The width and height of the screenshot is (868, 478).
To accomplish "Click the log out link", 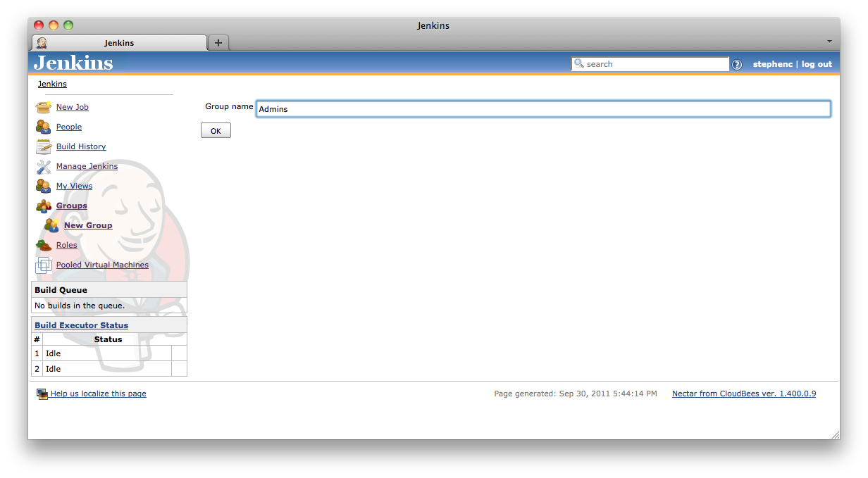I will (x=817, y=64).
